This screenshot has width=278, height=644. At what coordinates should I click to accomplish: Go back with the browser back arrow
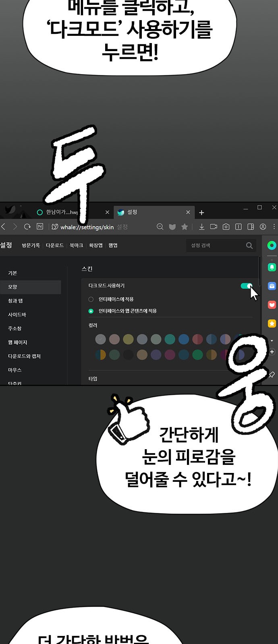coord(3,227)
